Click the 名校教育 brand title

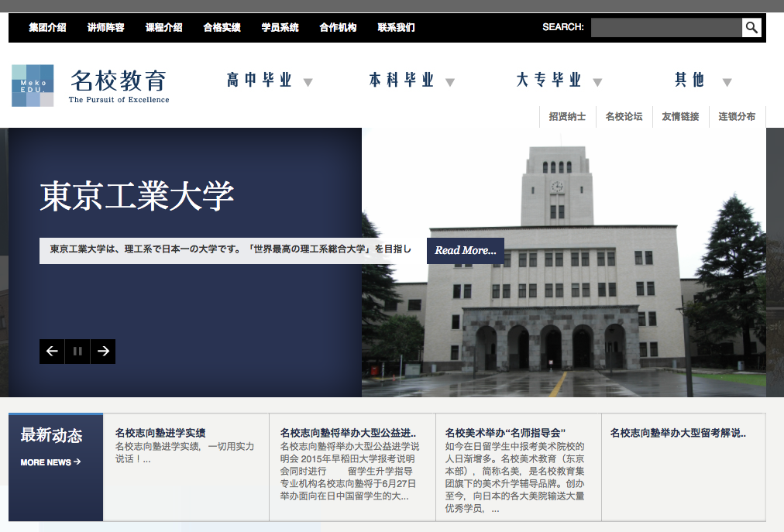pyautogui.click(x=118, y=79)
